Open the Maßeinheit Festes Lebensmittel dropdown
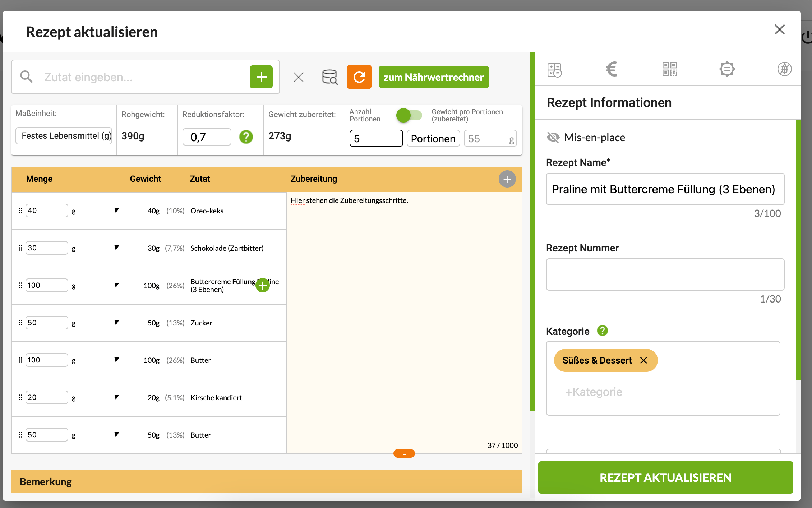Image resolution: width=812 pixels, height=508 pixels. [64, 136]
